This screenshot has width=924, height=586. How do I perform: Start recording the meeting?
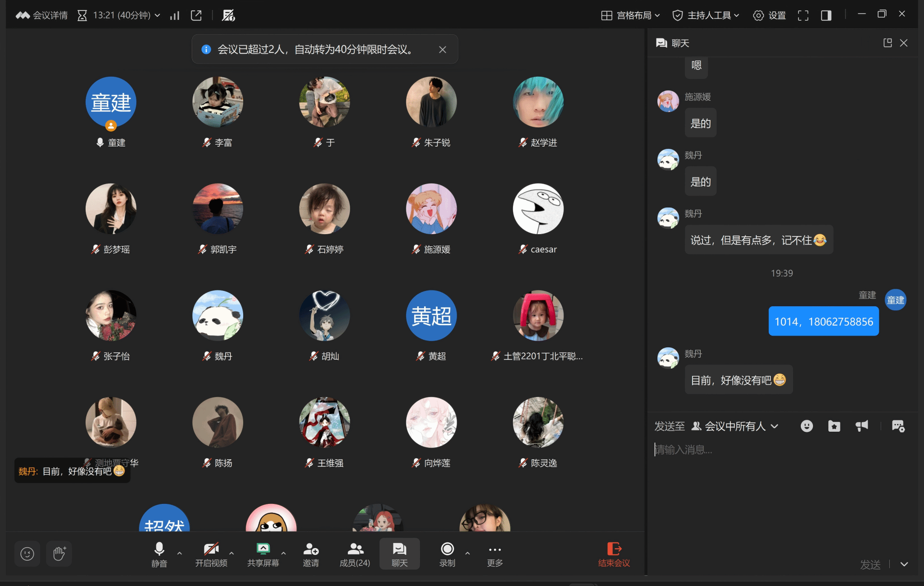[x=447, y=554]
